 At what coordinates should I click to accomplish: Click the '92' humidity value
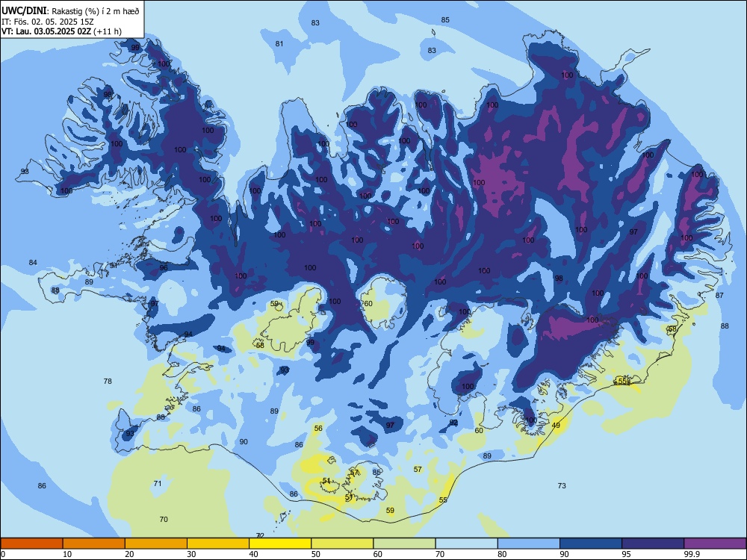coord(453,423)
